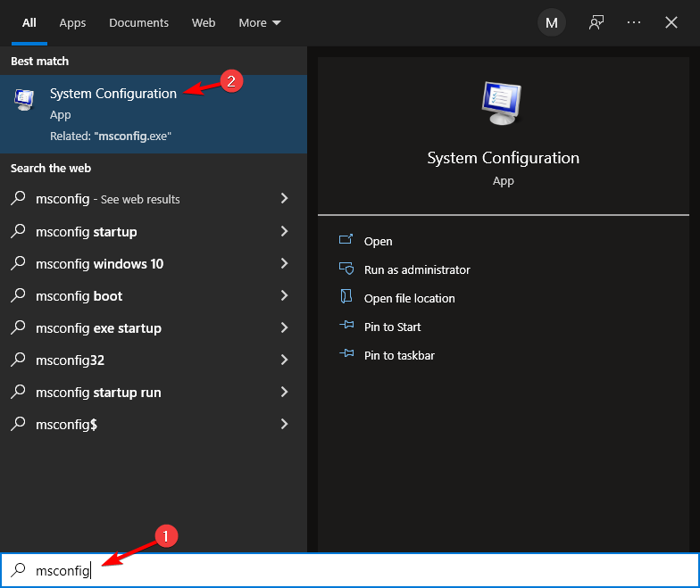Click the large System Configuration preview icon
This screenshot has width=700, height=588.
(x=502, y=104)
